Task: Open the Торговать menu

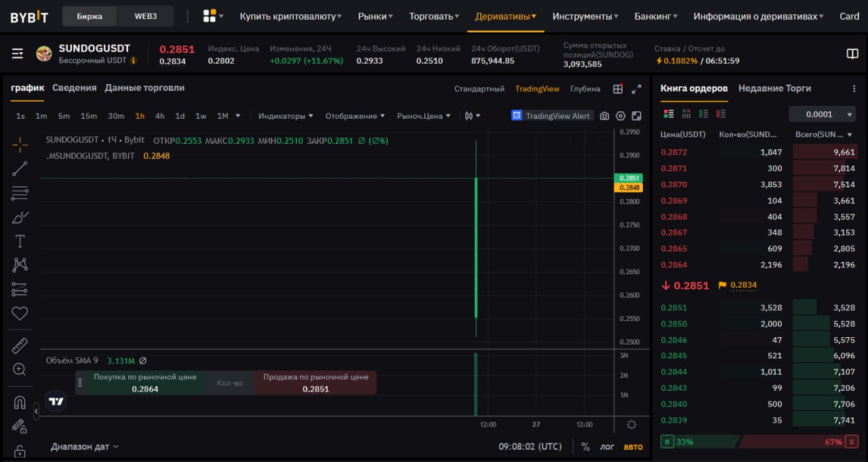Action: (x=434, y=16)
